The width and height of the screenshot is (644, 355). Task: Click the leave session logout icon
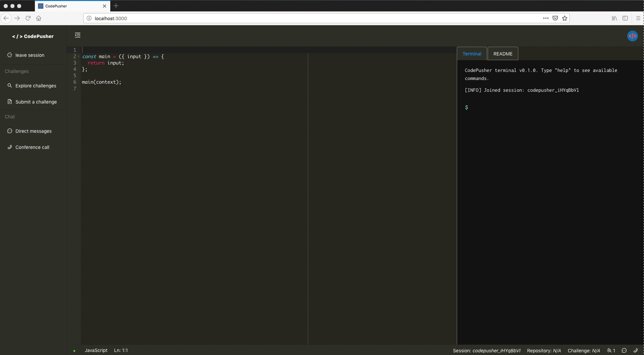point(10,55)
